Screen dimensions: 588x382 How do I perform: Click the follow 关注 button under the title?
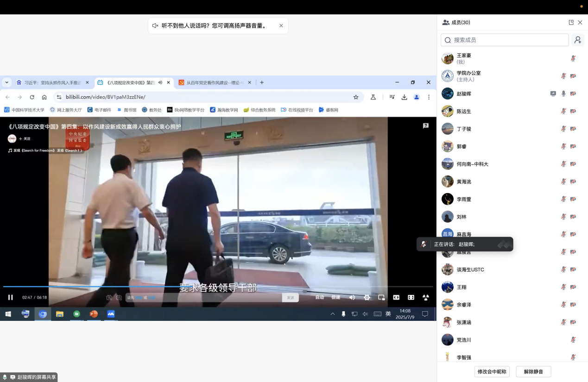25,138
